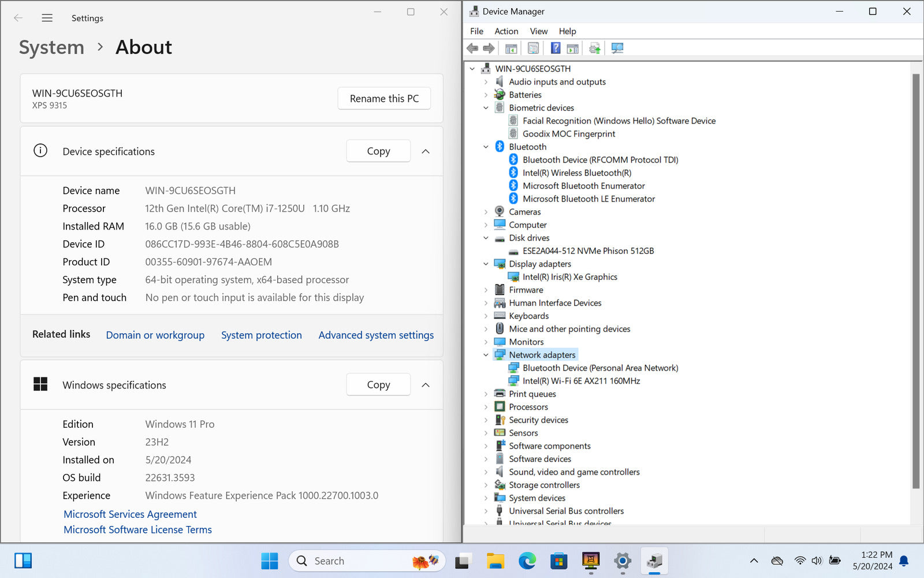Image resolution: width=924 pixels, height=578 pixels.
Task: Click the Show/Hide Console Tree icon
Action: [x=511, y=48]
